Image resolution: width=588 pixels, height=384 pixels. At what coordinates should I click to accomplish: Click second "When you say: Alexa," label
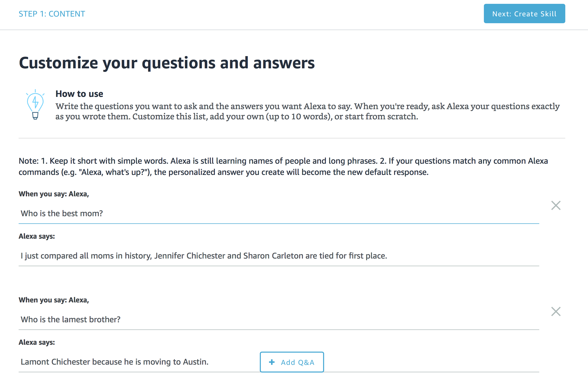pyautogui.click(x=54, y=300)
